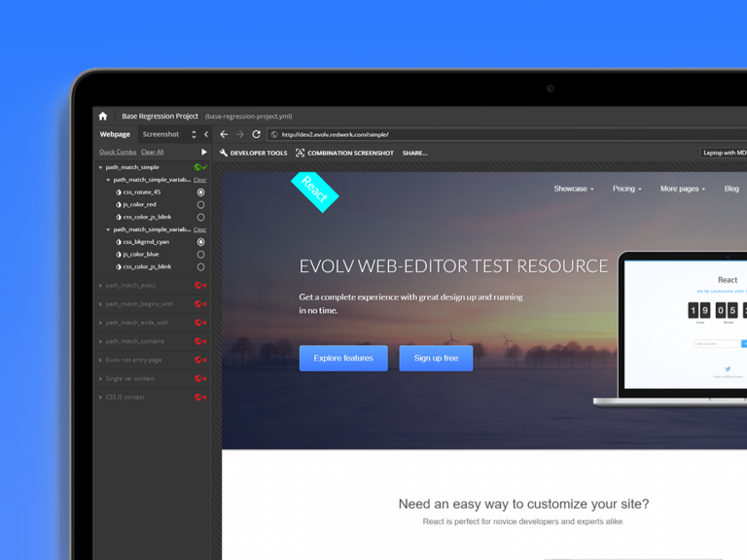The image size is (747, 560).
Task: Select the css_rotate_45 radio button
Action: point(201,192)
